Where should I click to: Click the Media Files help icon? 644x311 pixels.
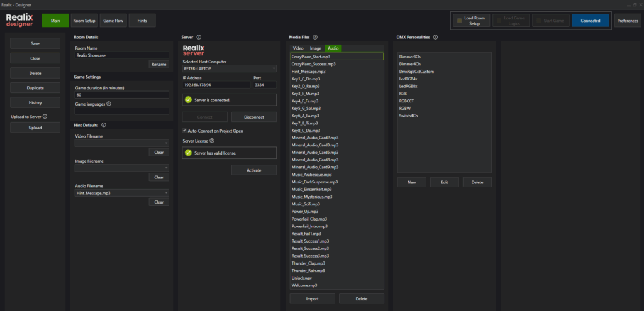[315, 37]
